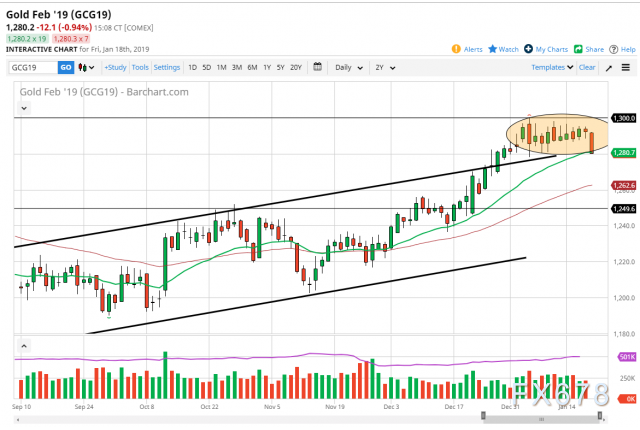The width and height of the screenshot is (640, 430).
Task: Add chart to My Charts
Action: pyautogui.click(x=529, y=48)
